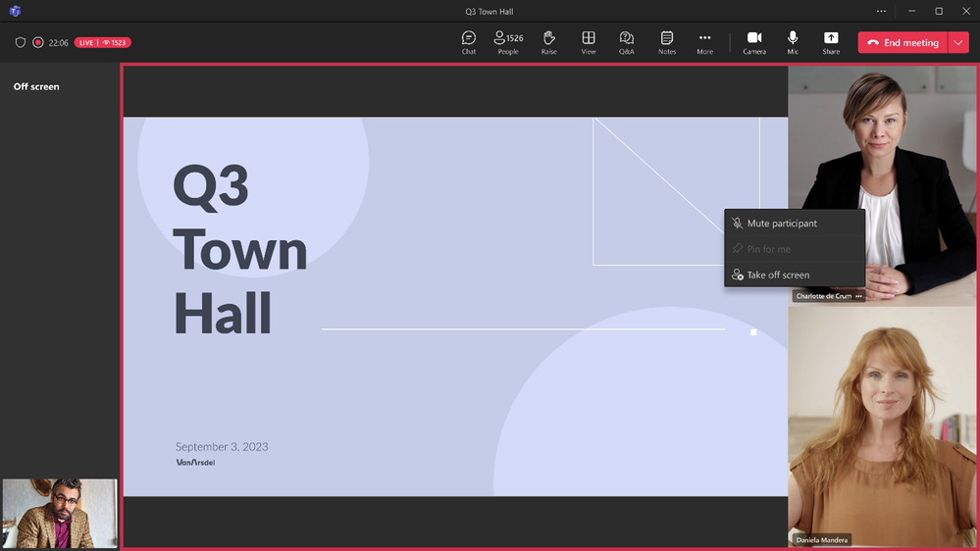Toggle the Mic mute state
The height and width of the screenshot is (551, 980).
793,42
